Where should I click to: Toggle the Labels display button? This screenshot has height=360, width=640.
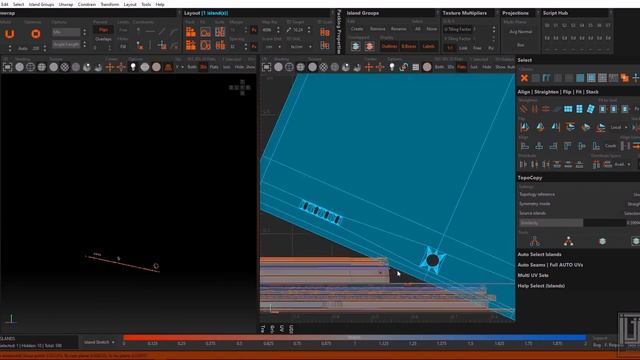tap(428, 46)
